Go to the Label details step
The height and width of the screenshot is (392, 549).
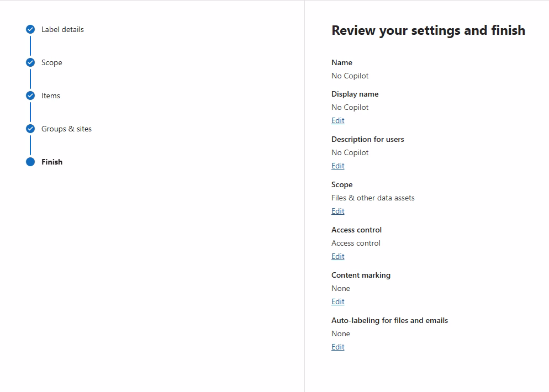[x=62, y=29]
